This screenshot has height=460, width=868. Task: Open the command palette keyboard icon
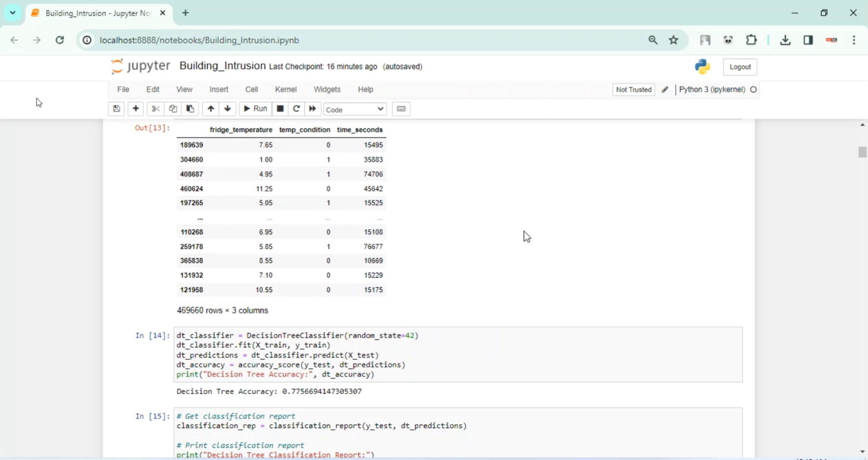(x=401, y=109)
